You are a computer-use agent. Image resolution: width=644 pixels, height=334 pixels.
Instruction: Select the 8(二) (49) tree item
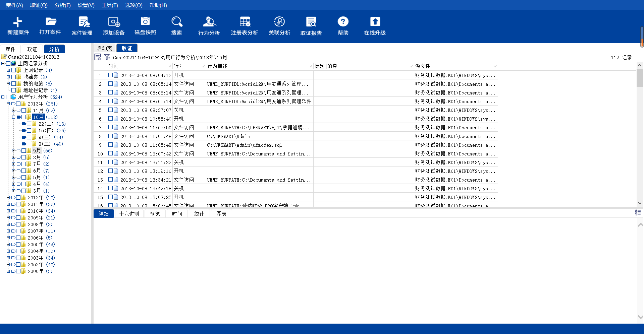click(51, 144)
